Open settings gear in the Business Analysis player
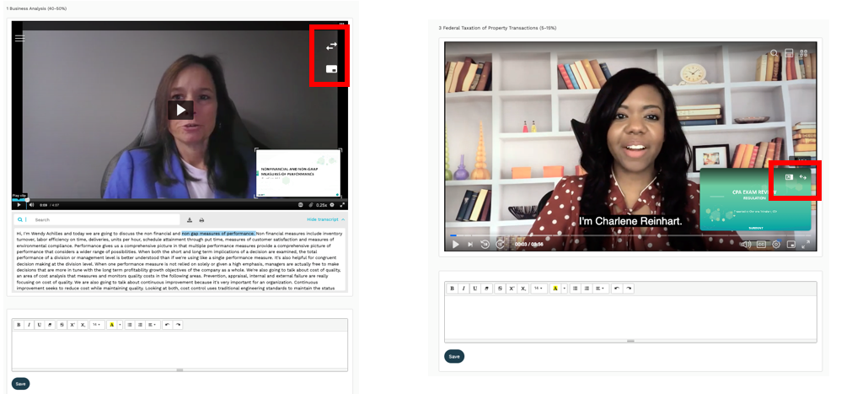Viewport: 868px width, 394px height. click(x=331, y=204)
